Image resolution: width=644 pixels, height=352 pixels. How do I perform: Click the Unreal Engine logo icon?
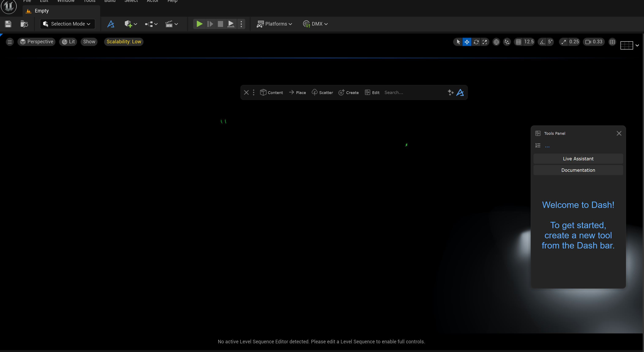coord(9,6)
